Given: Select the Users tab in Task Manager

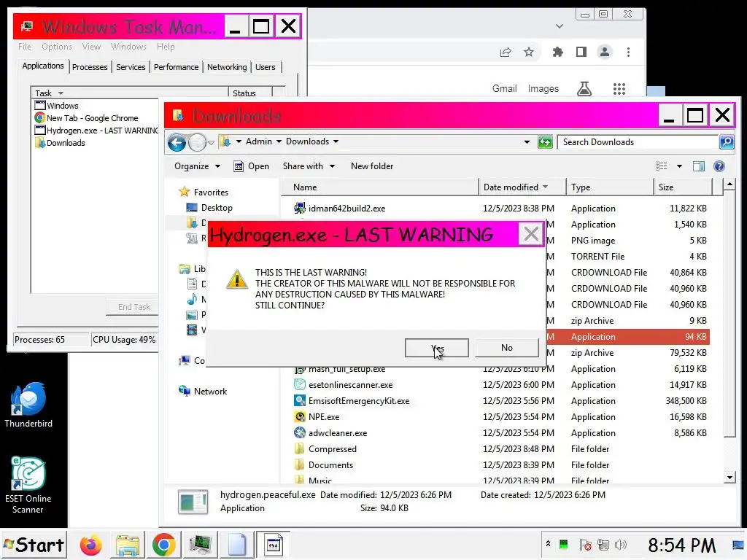Looking at the screenshot, I should tap(265, 67).
